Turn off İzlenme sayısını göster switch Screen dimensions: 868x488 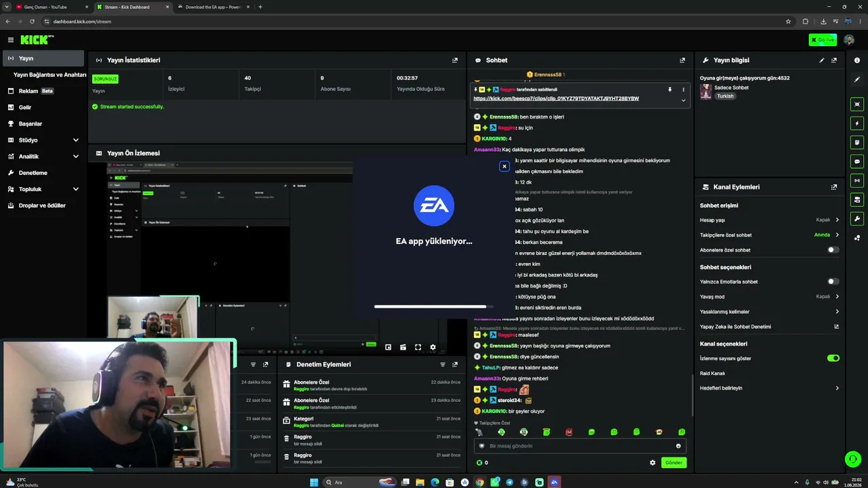833,358
